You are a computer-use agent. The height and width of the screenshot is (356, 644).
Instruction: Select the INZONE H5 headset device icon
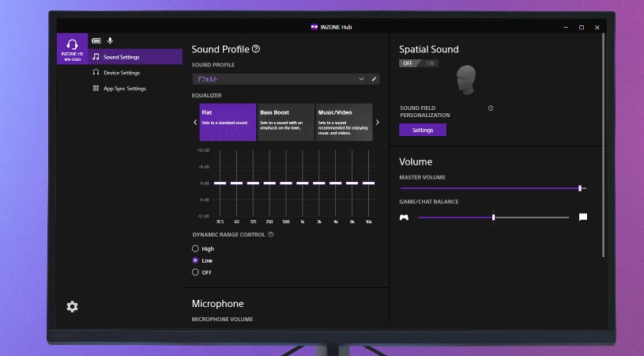(x=72, y=49)
